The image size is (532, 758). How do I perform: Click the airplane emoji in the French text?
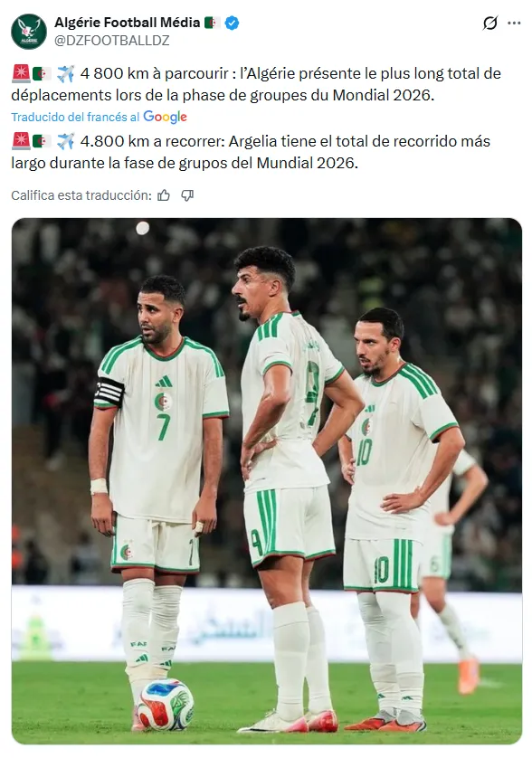click(x=65, y=74)
